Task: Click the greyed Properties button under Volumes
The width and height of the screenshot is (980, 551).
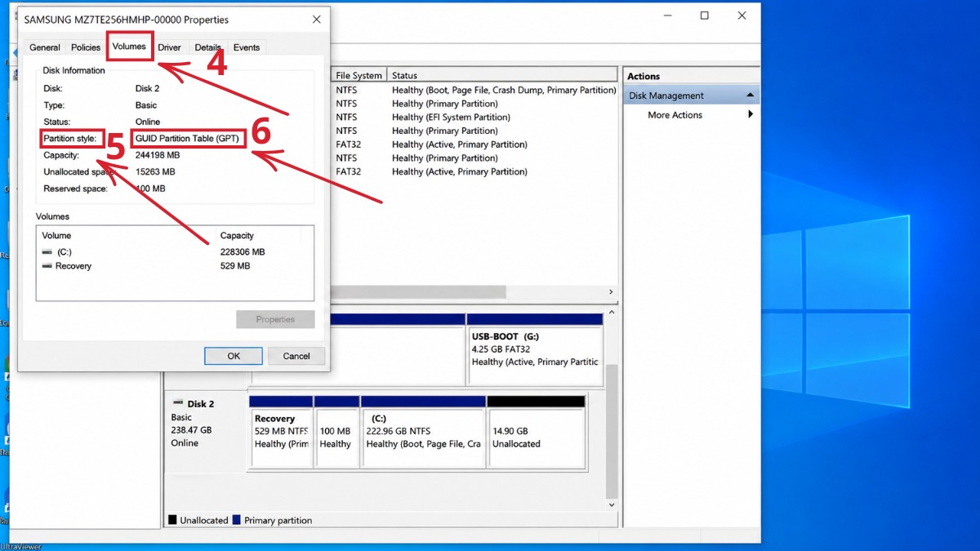Action: pyautogui.click(x=275, y=319)
